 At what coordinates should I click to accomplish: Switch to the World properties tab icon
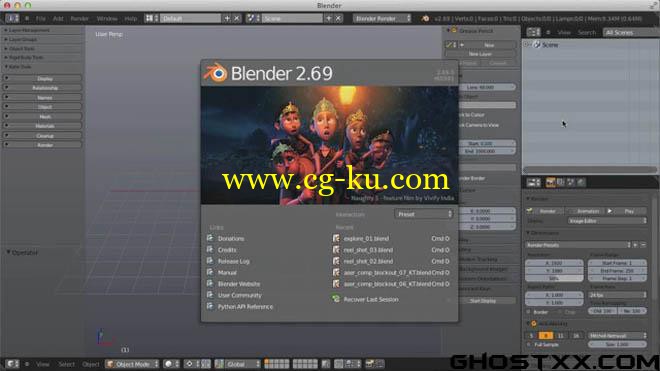pyautogui.click(x=580, y=182)
